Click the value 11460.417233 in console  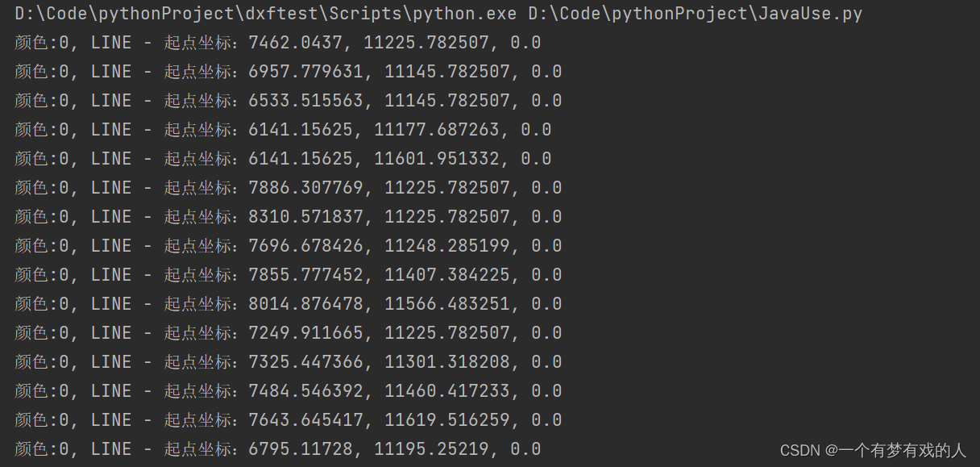coord(446,391)
